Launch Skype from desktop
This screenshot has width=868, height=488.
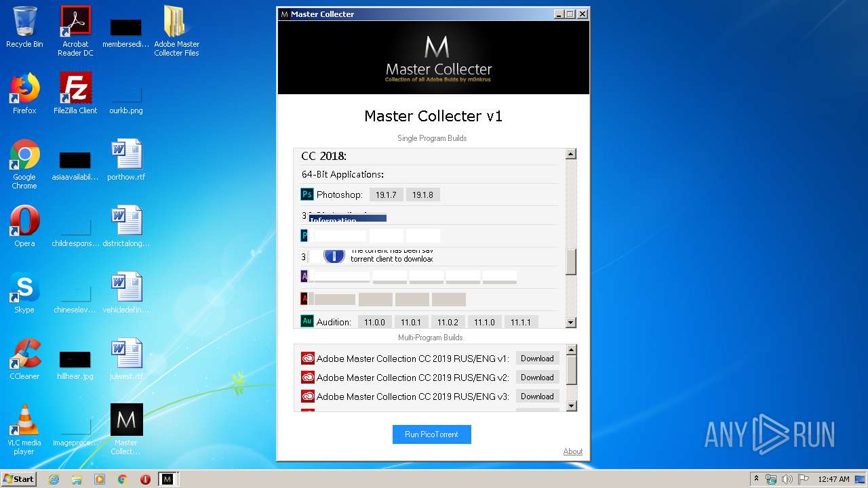click(x=24, y=293)
